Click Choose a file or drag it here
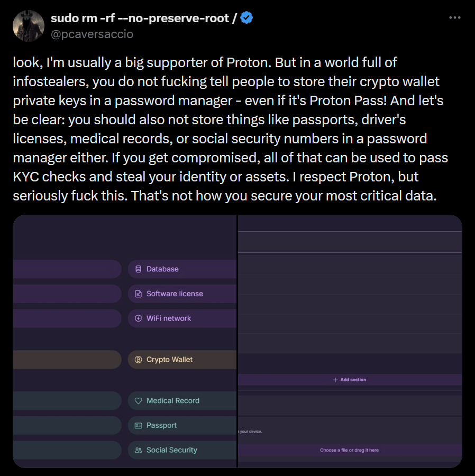This screenshot has height=476, width=475. [x=350, y=450]
